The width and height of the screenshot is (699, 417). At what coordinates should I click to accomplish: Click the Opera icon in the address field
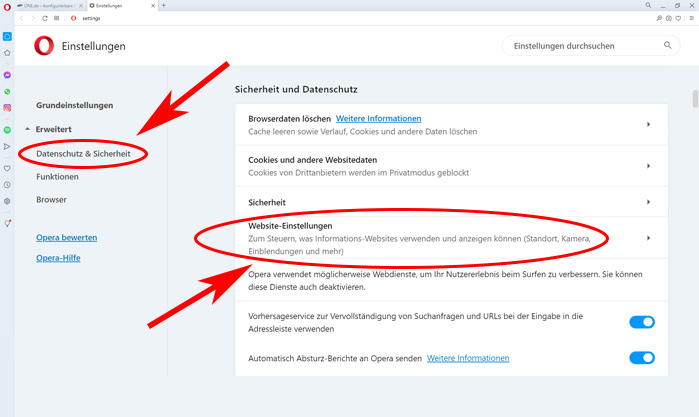point(74,18)
